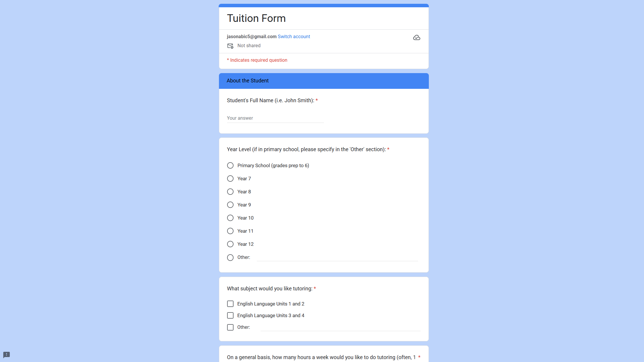Image resolution: width=644 pixels, height=362 pixels.
Task: Pick the Year 10 radio button
Action: tap(230, 218)
